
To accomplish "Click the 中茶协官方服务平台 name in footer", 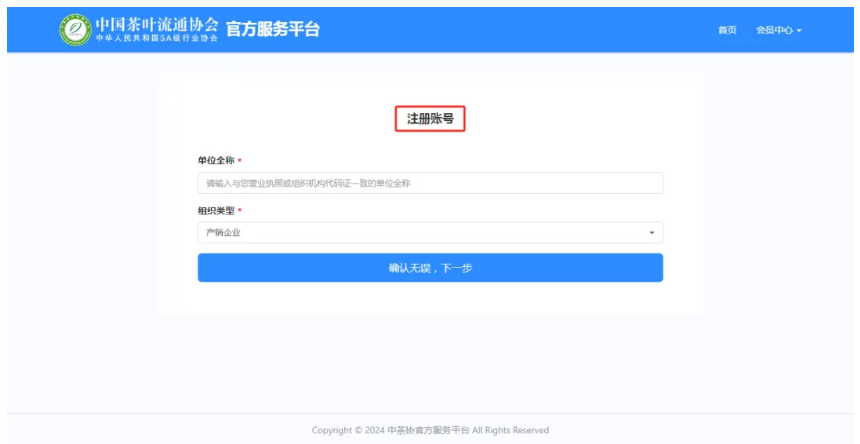I will pos(429,430).
